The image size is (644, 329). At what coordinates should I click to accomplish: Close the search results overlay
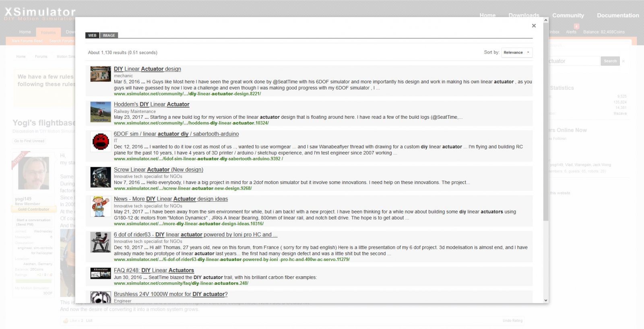click(534, 26)
